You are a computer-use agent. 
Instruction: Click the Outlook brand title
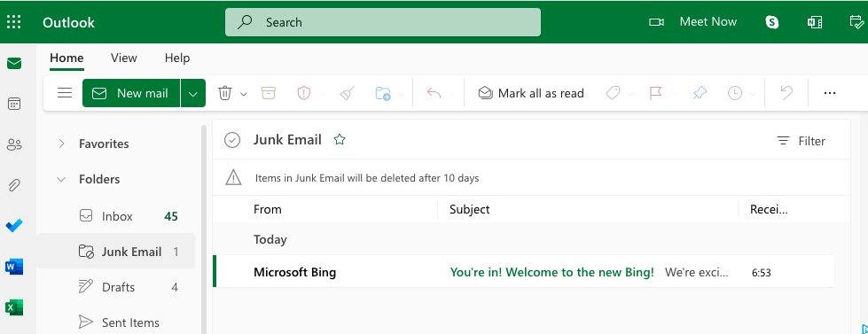68,23
